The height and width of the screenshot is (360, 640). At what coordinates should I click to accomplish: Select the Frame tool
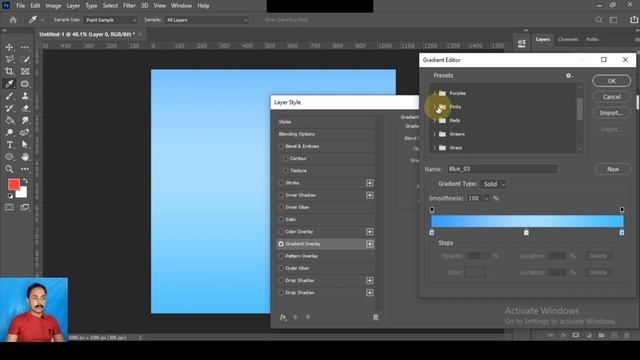point(25,72)
